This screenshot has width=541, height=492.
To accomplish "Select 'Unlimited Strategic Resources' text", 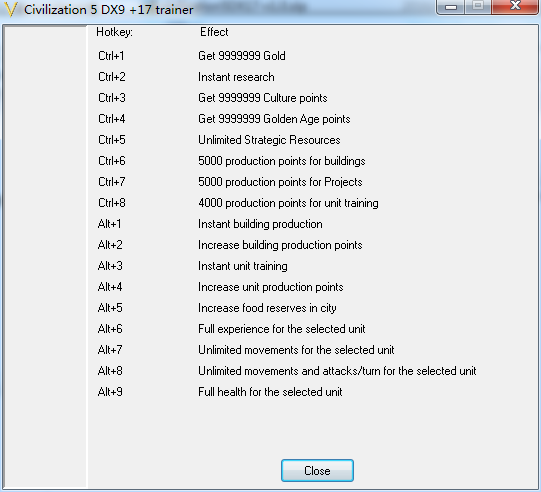I will [269, 140].
